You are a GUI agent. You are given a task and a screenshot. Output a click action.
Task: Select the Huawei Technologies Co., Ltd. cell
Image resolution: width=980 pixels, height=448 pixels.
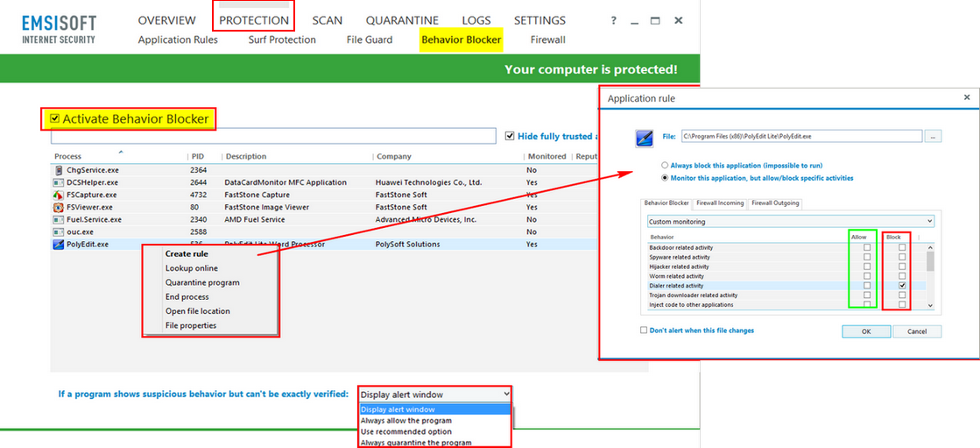(x=429, y=182)
